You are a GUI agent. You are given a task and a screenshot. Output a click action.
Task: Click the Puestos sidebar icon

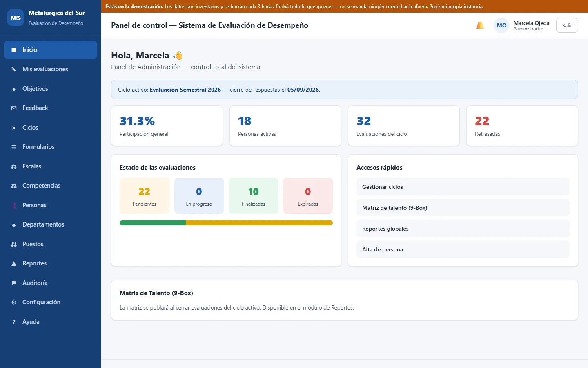(14, 244)
